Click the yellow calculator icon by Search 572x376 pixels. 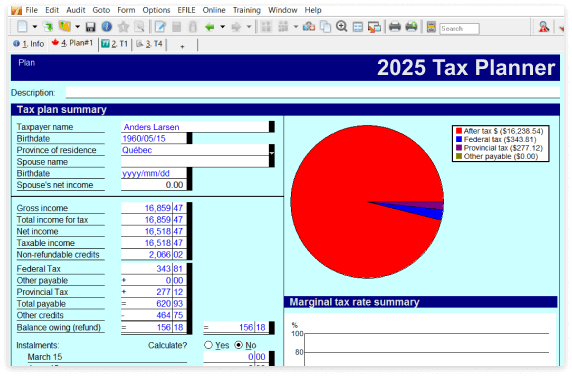431,27
